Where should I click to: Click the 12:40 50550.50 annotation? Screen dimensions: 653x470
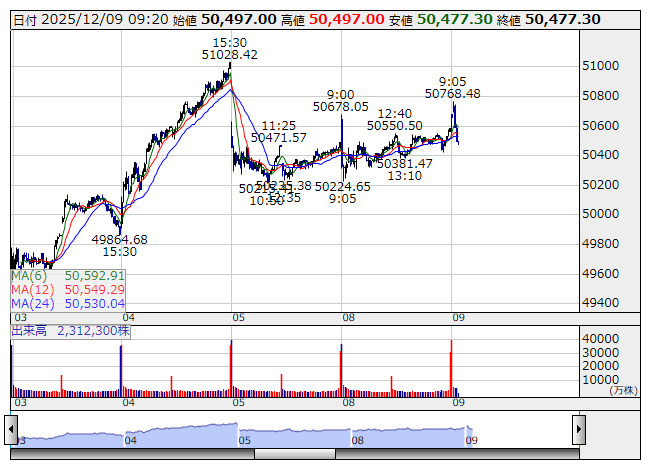pos(394,119)
